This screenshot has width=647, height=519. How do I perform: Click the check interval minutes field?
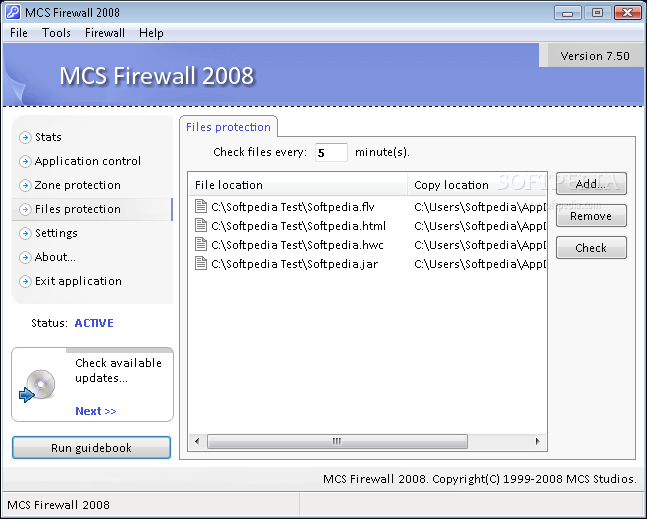331,153
